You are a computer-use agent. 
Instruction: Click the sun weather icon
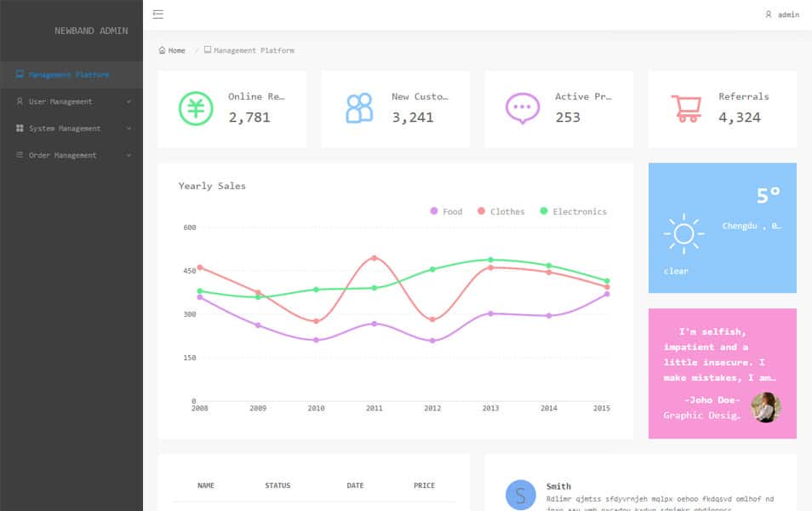point(683,233)
